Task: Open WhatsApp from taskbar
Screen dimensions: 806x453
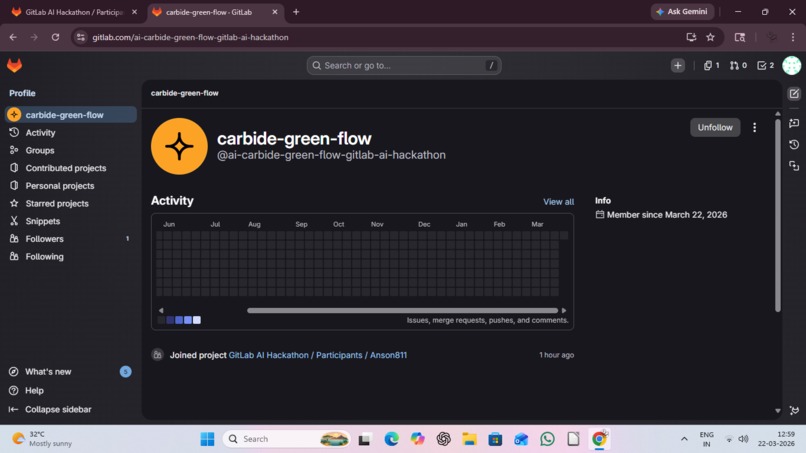Action: pos(547,439)
